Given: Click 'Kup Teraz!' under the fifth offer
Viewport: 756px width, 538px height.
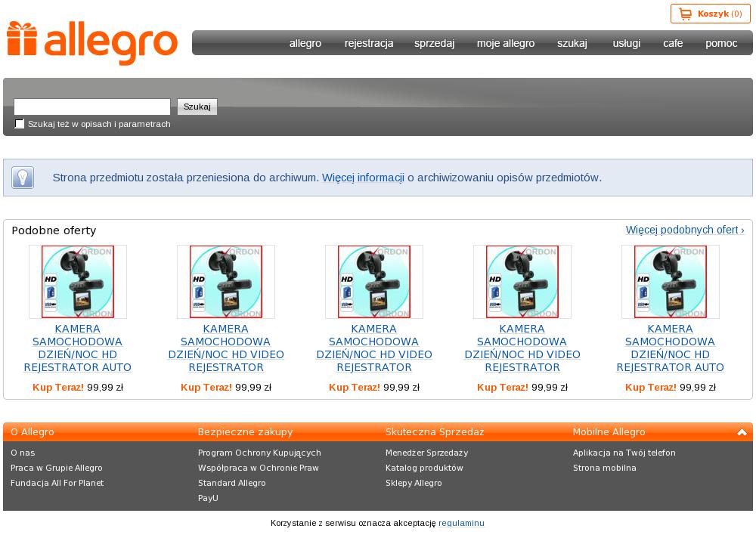Looking at the screenshot, I should [651, 388].
